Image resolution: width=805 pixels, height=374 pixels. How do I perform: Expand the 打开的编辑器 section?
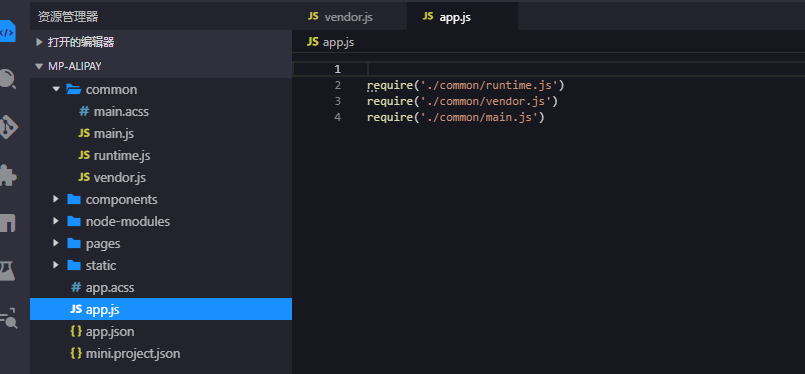point(39,42)
